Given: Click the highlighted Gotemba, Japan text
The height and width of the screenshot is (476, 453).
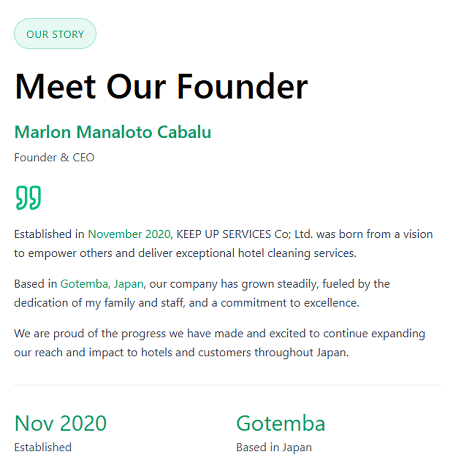Looking at the screenshot, I should pos(102,284).
